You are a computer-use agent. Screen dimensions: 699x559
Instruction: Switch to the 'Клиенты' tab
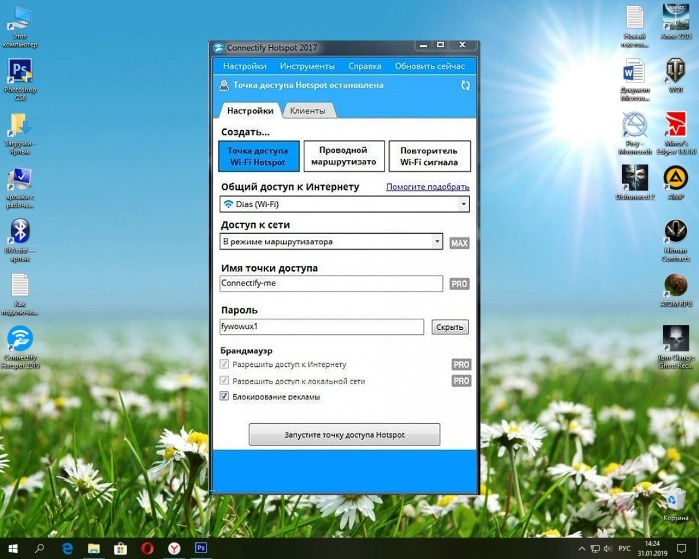tap(308, 111)
